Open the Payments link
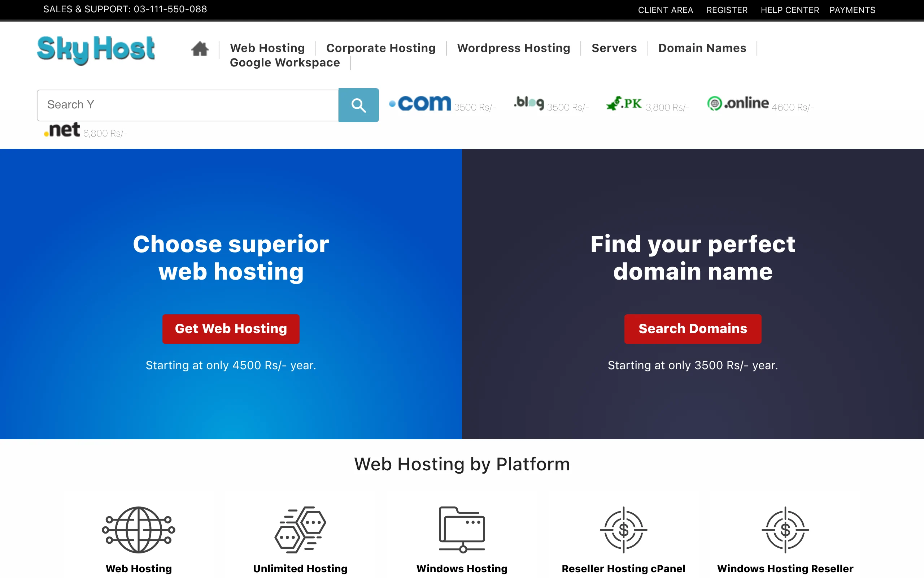The width and height of the screenshot is (924, 578). 852,10
